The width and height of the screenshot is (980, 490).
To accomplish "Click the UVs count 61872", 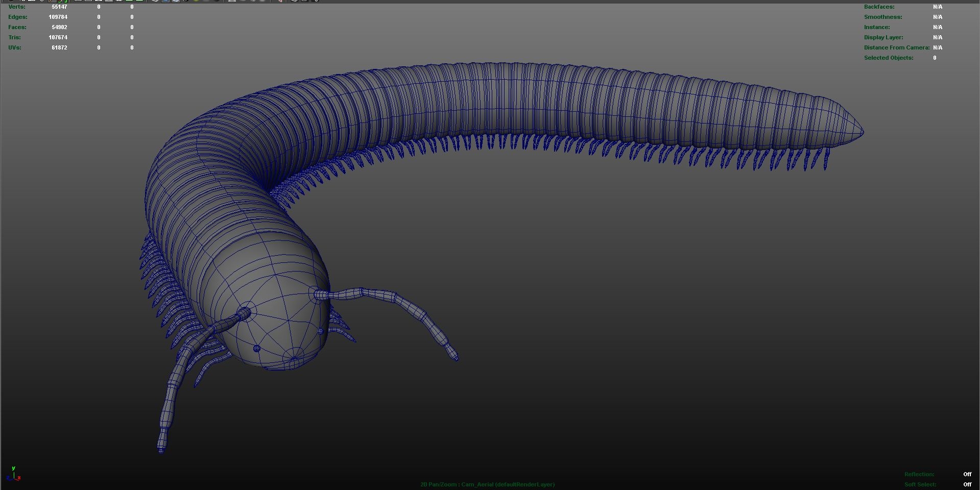I will (x=59, y=47).
